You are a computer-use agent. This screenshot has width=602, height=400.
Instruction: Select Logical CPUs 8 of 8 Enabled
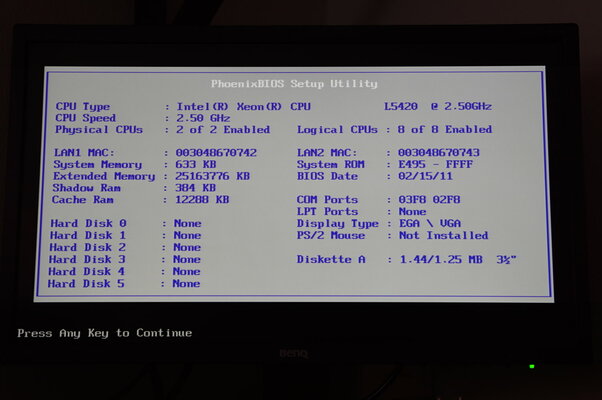tap(438, 130)
